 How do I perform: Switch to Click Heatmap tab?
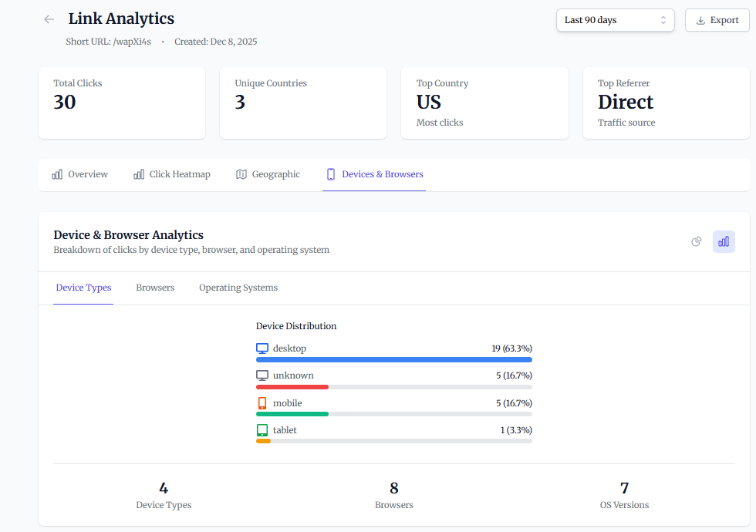pos(172,174)
